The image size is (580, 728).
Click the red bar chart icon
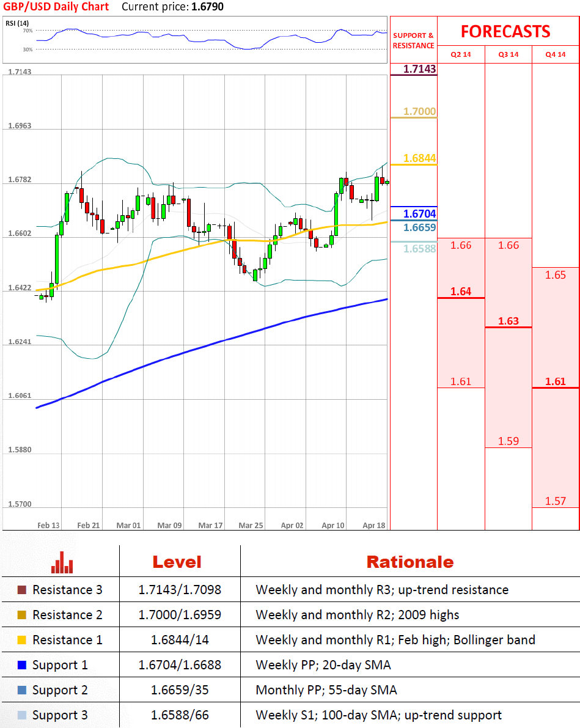[62, 562]
